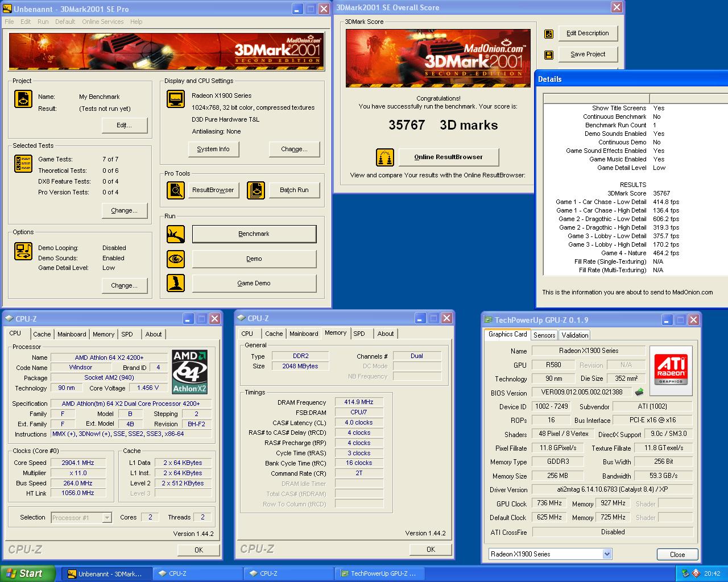Click the GPU-Z title bar icon
The width and height of the screenshot is (728, 582).
click(488, 320)
